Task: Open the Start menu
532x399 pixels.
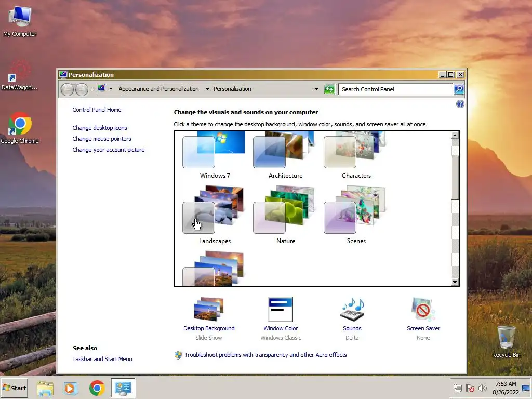Action: tap(14, 388)
